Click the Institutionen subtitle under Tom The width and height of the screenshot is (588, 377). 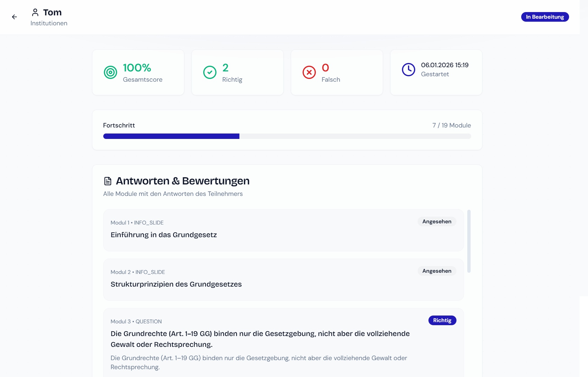point(49,23)
